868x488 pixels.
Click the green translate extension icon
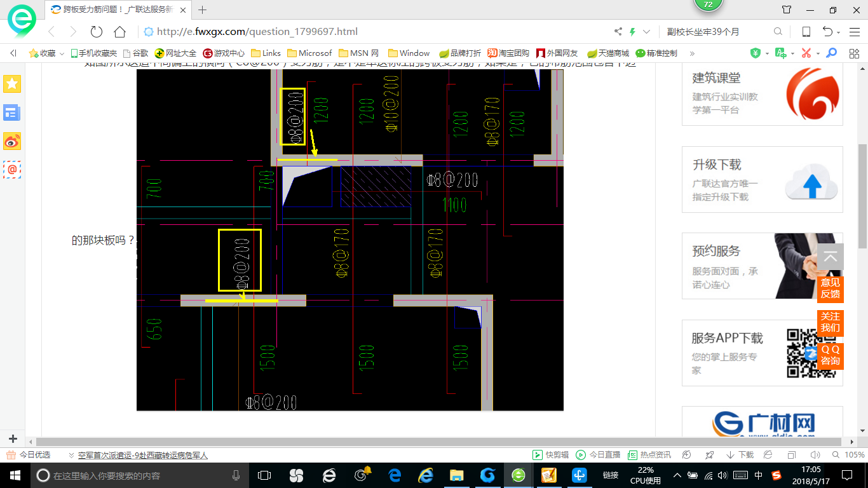(x=781, y=53)
